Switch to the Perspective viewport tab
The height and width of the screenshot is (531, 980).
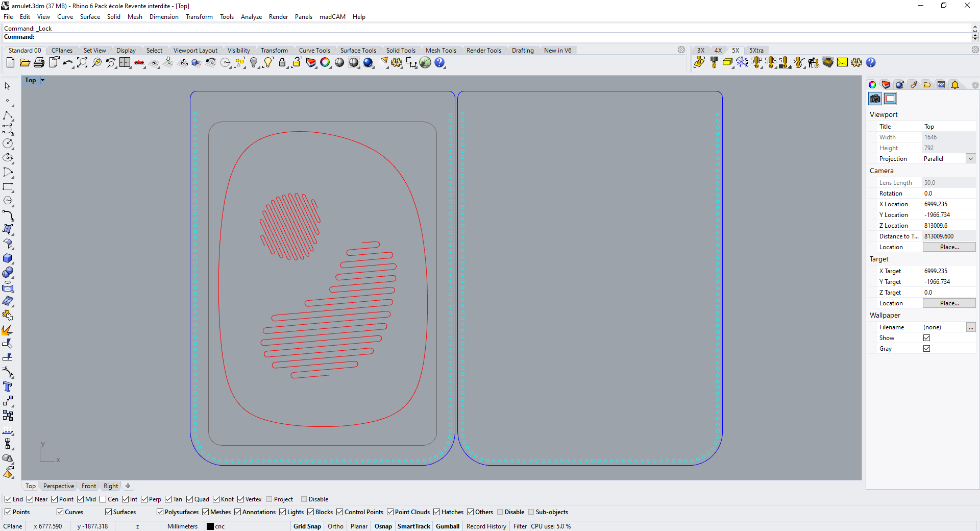click(58, 486)
